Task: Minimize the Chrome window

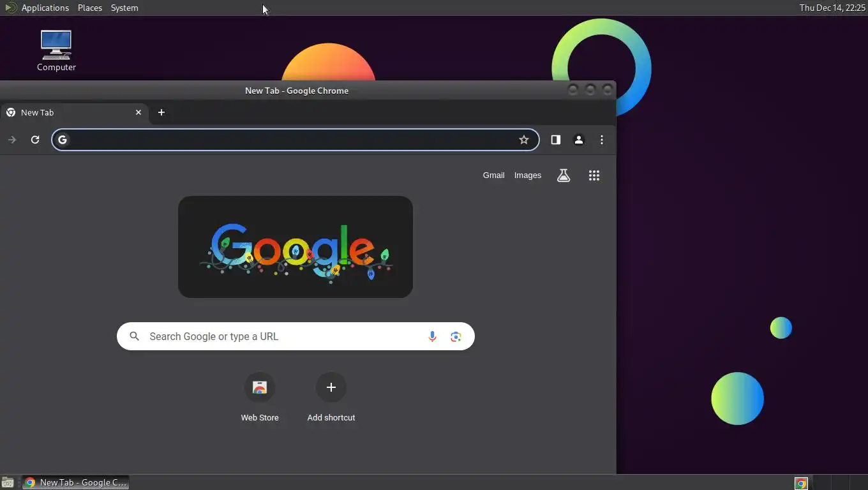Action: 572,90
